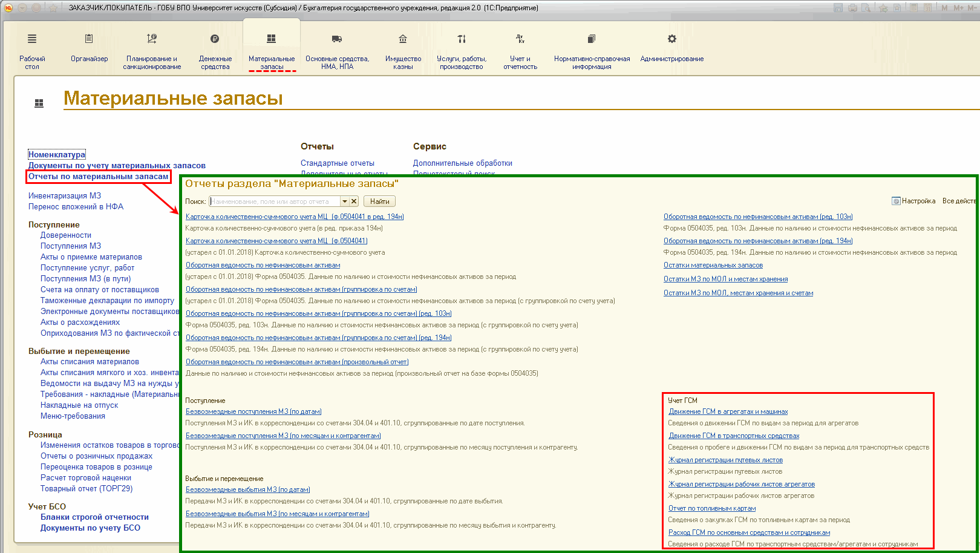Open Отчет по топливным картам
Screen dimensions: 980x553
[712, 508]
